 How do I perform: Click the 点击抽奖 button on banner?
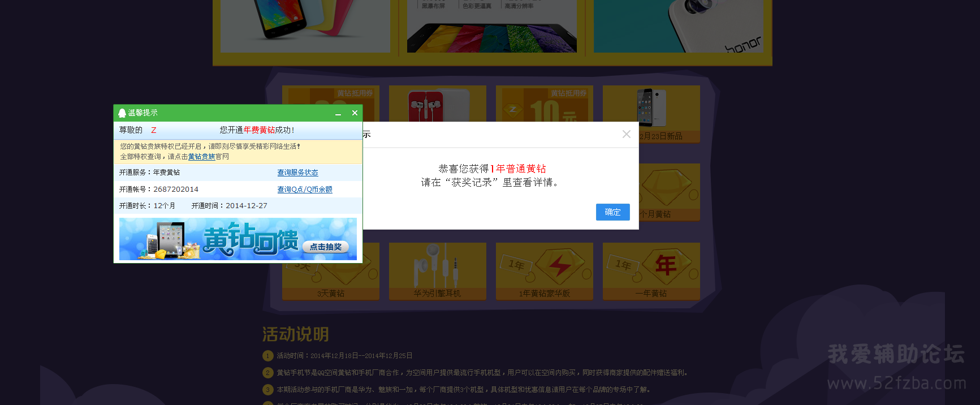326,247
